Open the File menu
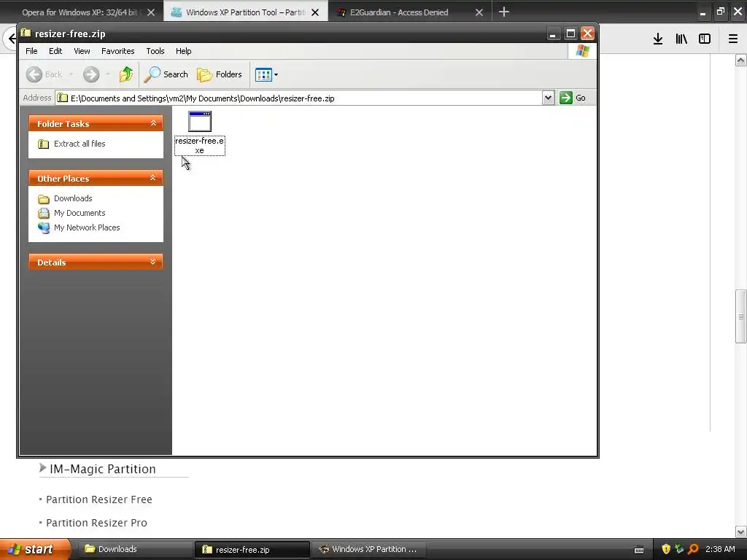The height and width of the screenshot is (560, 747). click(x=31, y=51)
